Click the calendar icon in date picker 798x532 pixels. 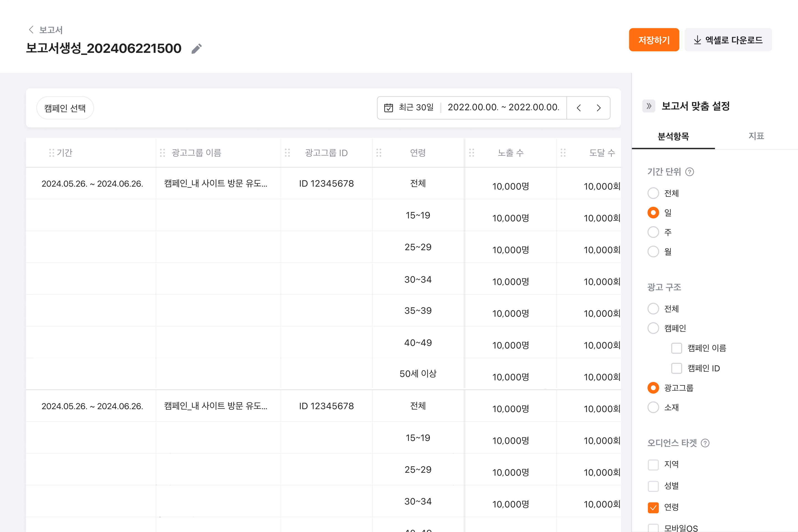point(388,108)
